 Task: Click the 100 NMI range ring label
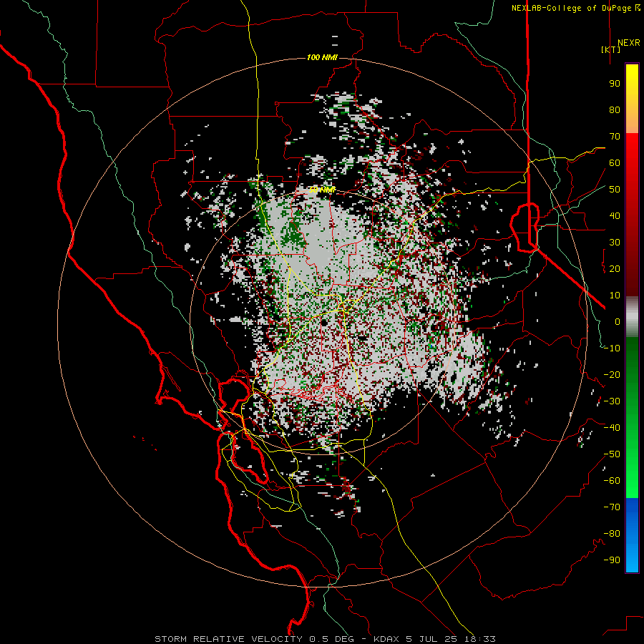click(322, 57)
